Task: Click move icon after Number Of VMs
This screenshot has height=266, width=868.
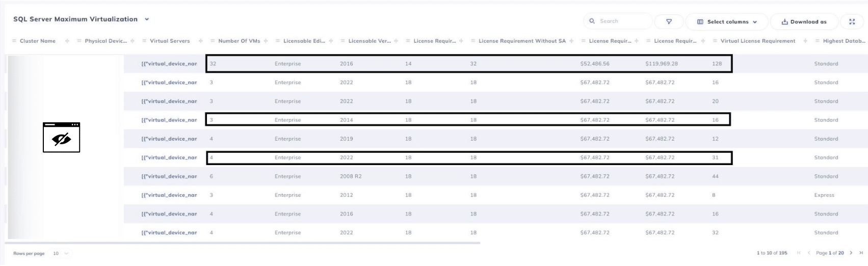Action: click(266, 41)
